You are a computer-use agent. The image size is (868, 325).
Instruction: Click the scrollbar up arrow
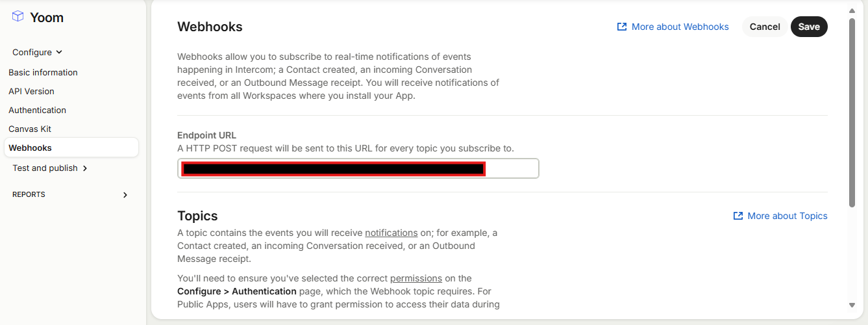click(852, 11)
